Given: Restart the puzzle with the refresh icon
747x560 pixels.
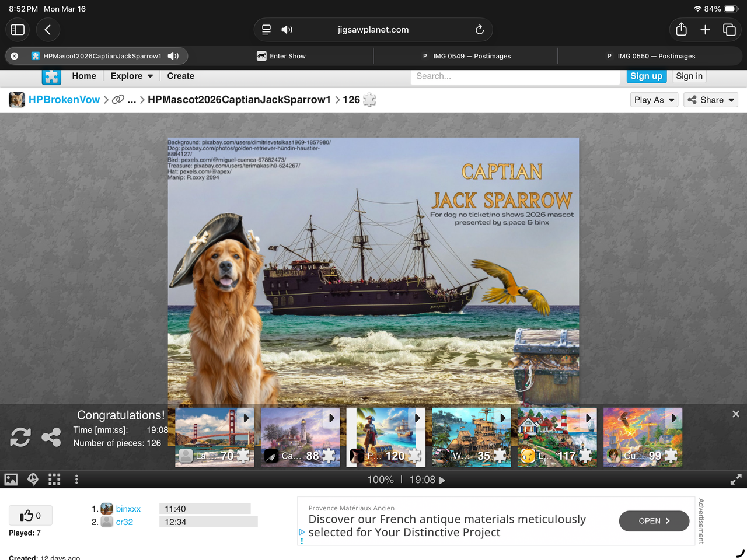Looking at the screenshot, I should (20, 437).
